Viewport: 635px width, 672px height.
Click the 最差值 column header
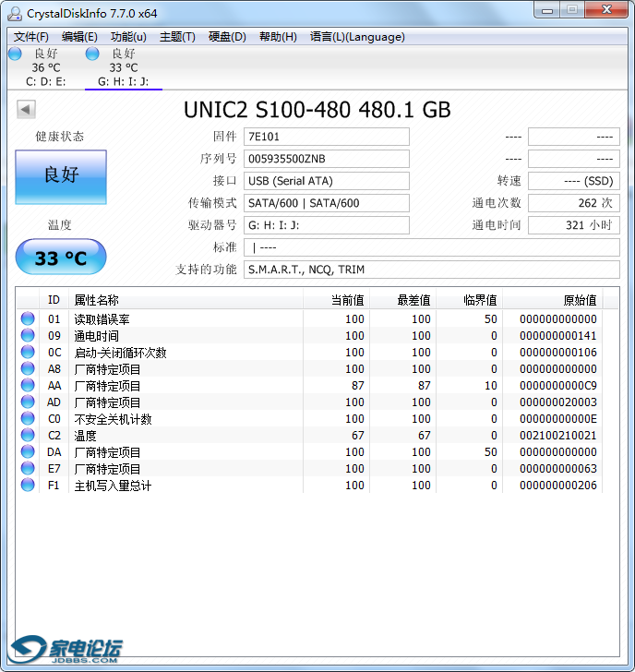403,300
